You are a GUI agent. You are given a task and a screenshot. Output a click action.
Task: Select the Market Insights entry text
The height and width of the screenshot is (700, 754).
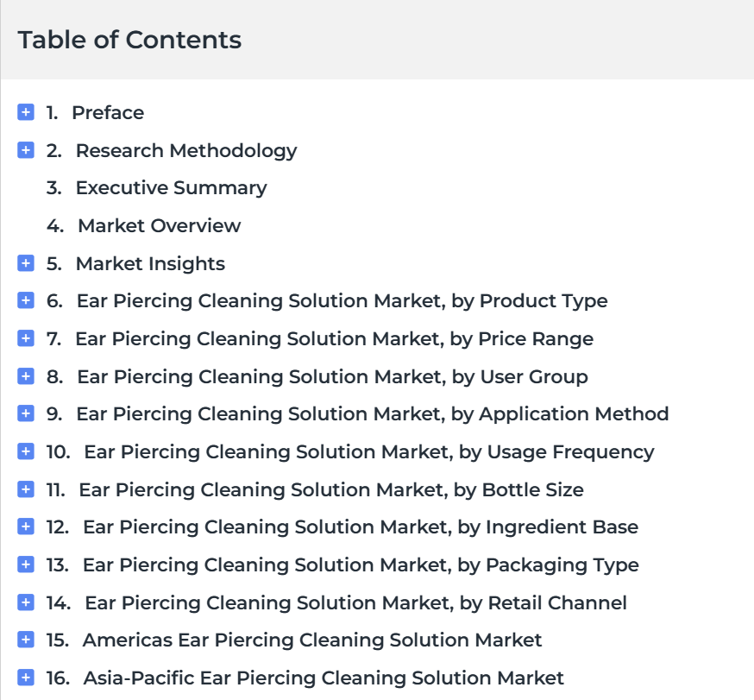point(150,264)
